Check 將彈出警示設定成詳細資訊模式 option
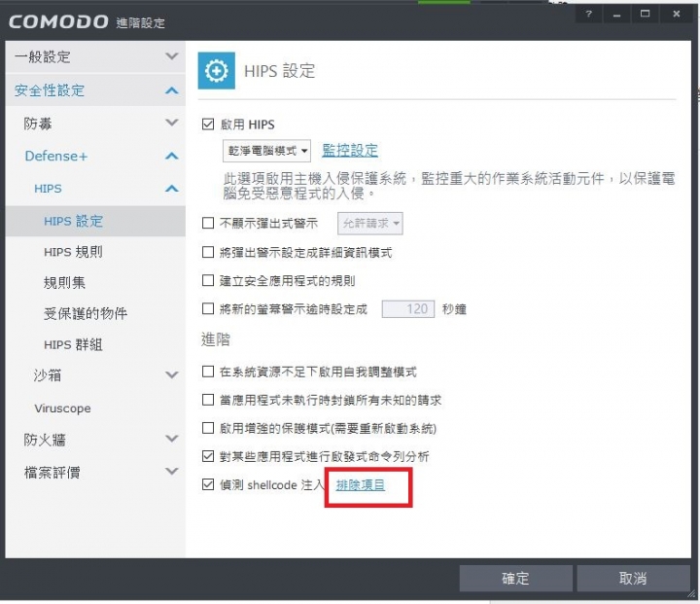Image resolution: width=700 pixels, height=604 pixels. (x=208, y=253)
